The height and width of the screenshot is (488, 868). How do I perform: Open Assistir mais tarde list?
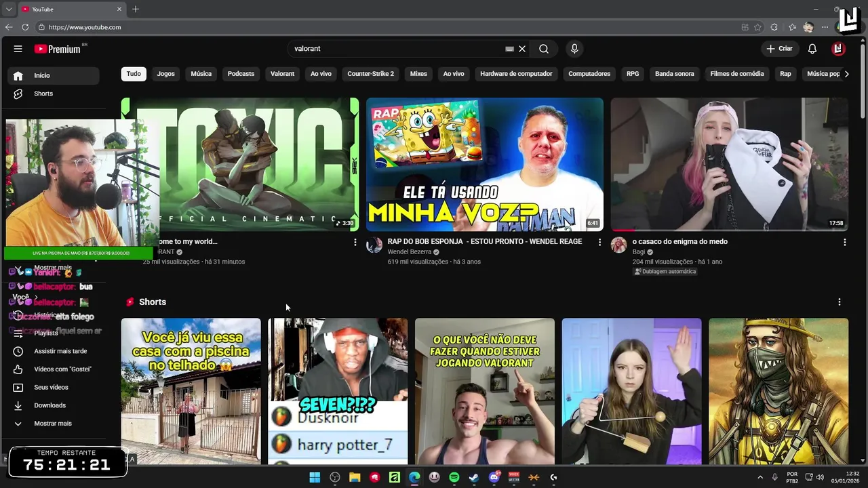click(54, 351)
